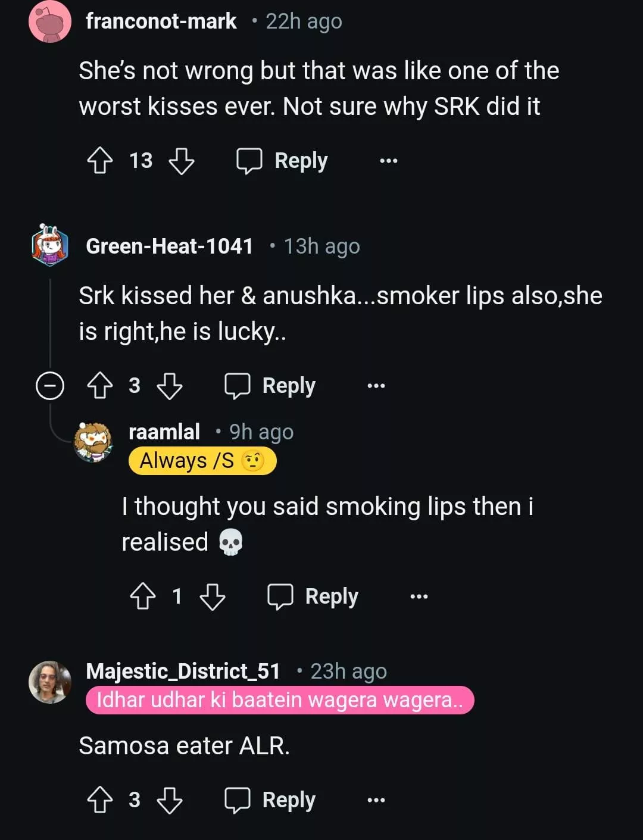
Task: Upvote Majestic_District_51's comment
Action: click(99, 800)
